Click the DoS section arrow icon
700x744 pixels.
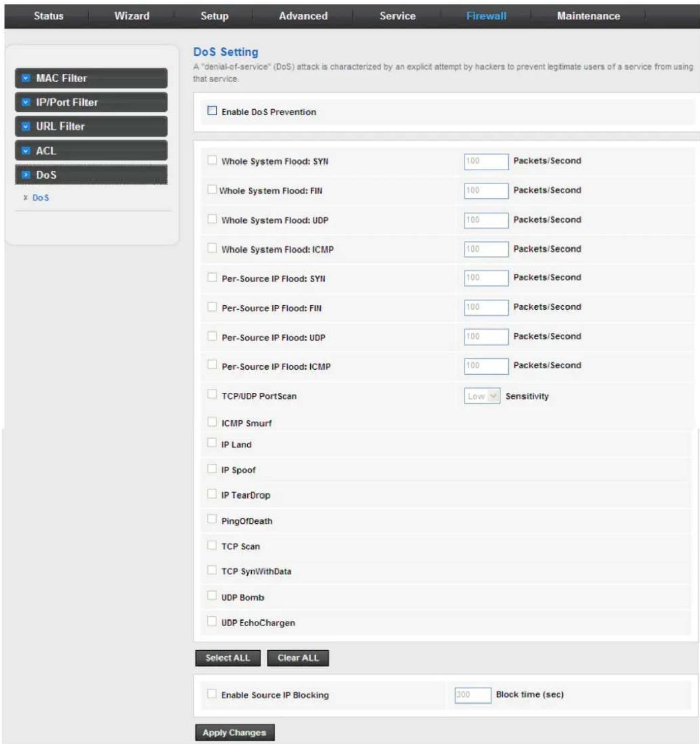(26, 175)
